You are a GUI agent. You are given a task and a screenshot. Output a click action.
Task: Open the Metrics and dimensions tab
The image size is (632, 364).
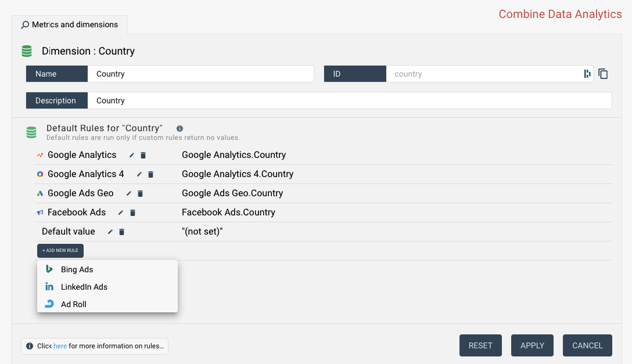[69, 24]
